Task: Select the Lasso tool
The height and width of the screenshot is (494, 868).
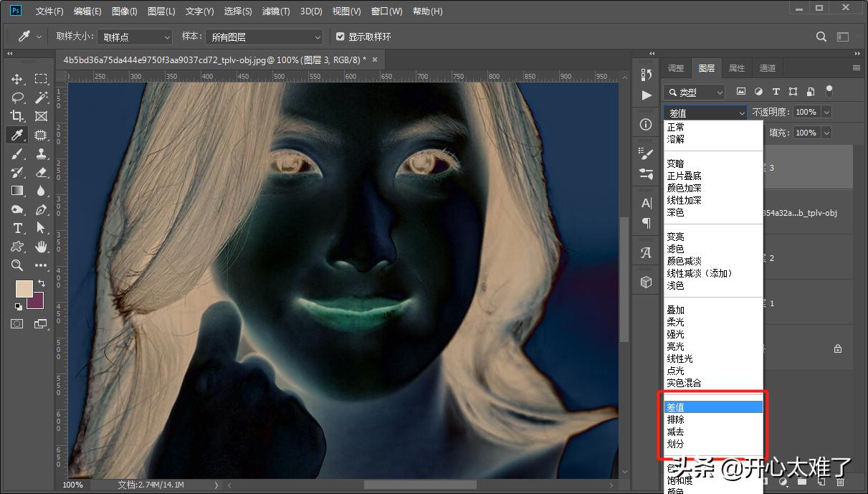Action: click(x=17, y=98)
